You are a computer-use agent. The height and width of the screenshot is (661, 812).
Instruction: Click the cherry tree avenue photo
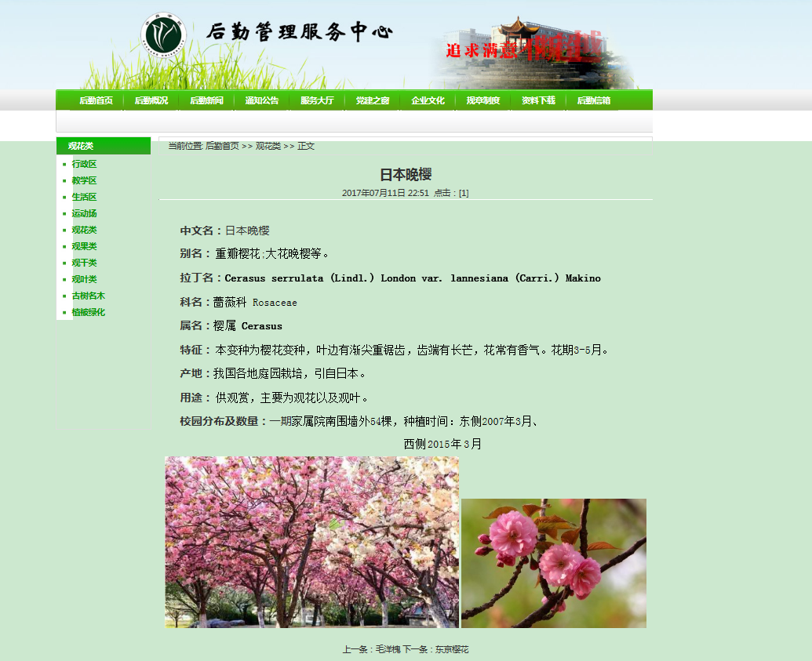point(311,542)
